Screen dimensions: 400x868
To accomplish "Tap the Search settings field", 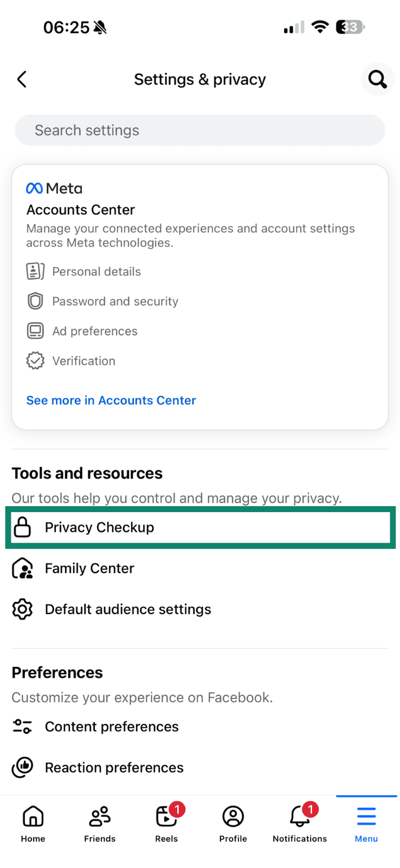I will pos(200,130).
